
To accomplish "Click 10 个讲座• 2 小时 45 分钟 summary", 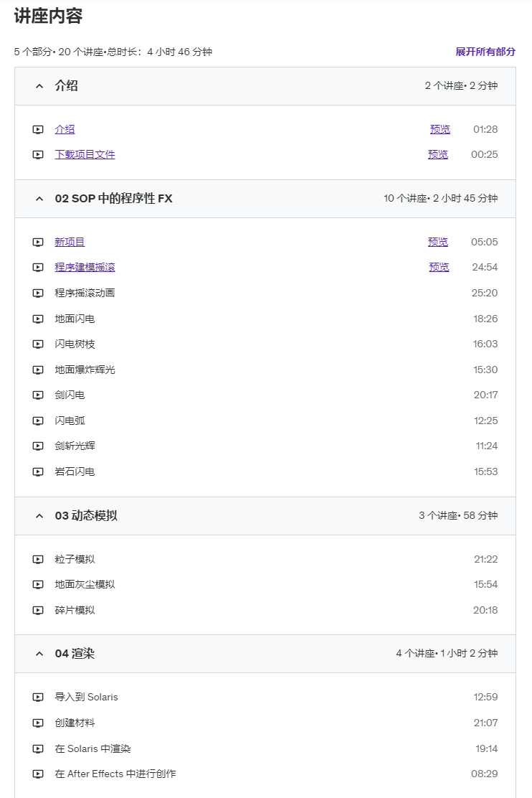I will (x=440, y=199).
